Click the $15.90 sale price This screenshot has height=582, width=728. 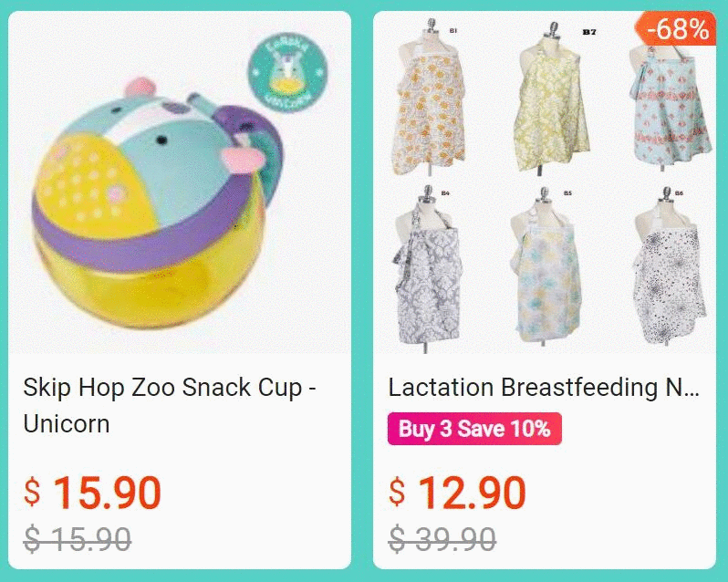[x=92, y=493]
